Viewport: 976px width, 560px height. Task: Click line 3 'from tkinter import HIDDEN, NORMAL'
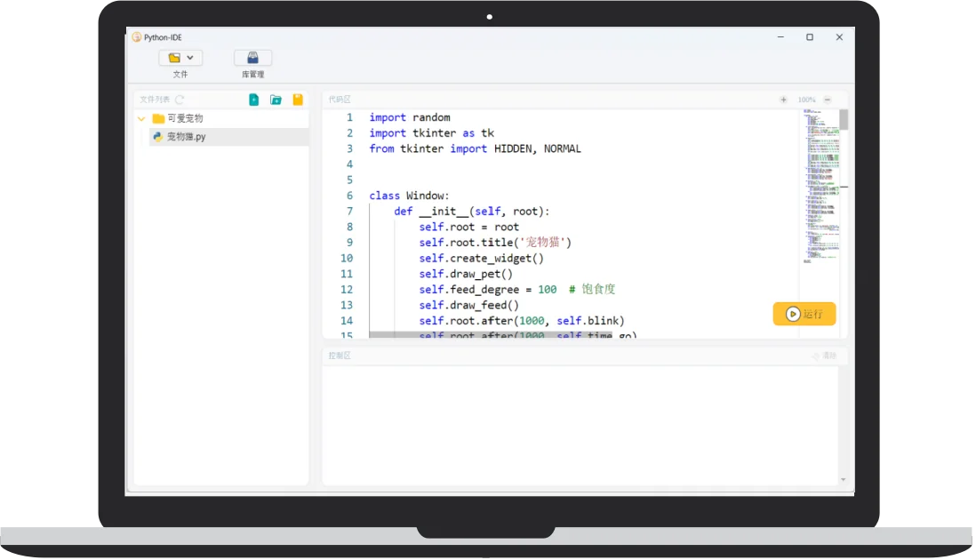475,148
